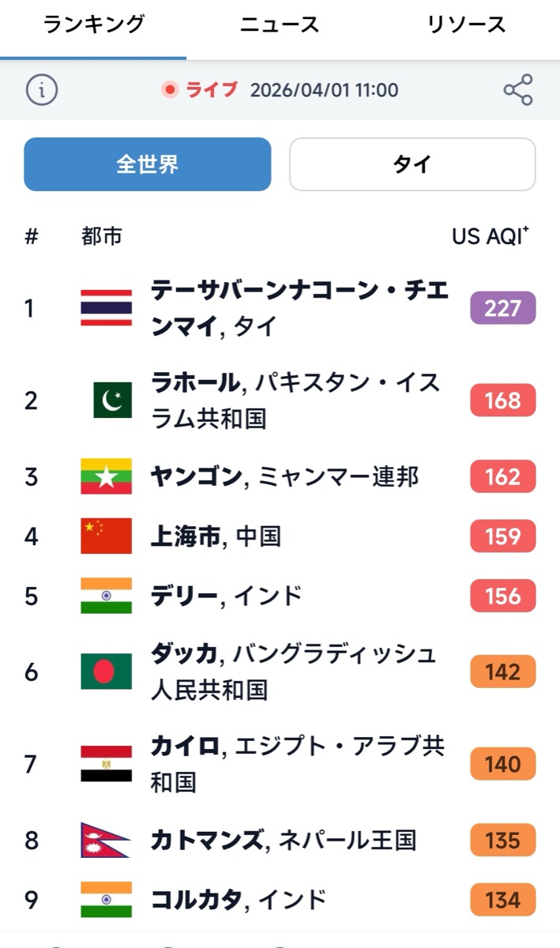
Task: Open the ニュース tab
Action: click(x=280, y=24)
